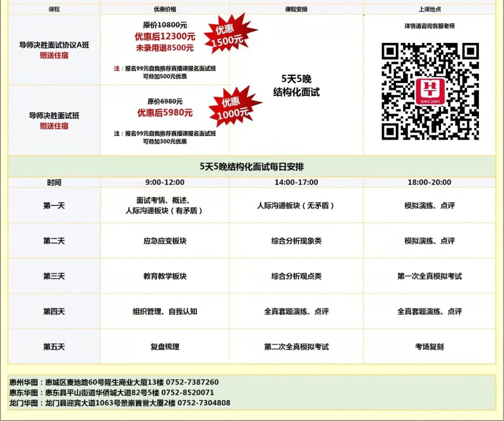The image size is (504, 421).
Task: Click 导师决胜面试班 course name
Action: (54, 116)
